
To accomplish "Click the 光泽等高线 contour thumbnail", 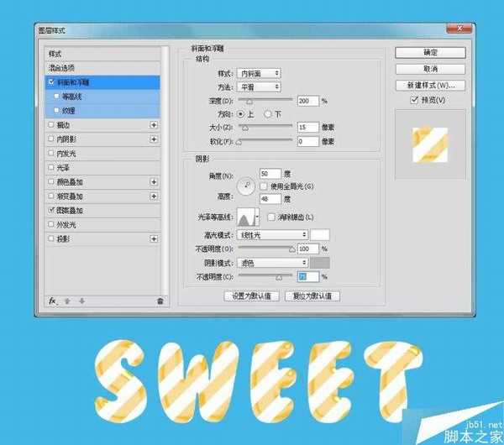I will 246,217.
